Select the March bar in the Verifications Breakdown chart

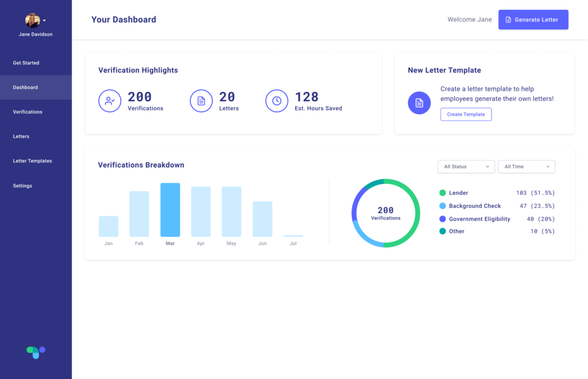(x=170, y=210)
